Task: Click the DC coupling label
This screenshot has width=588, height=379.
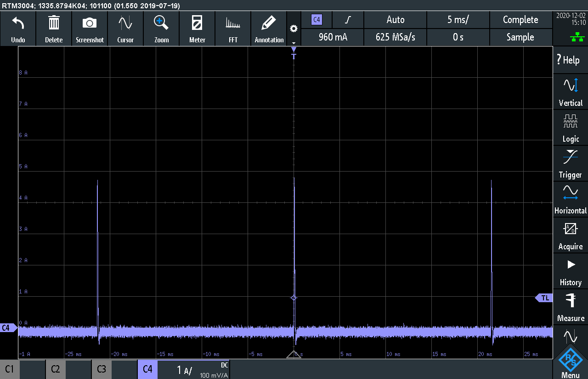Action: (224, 365)
